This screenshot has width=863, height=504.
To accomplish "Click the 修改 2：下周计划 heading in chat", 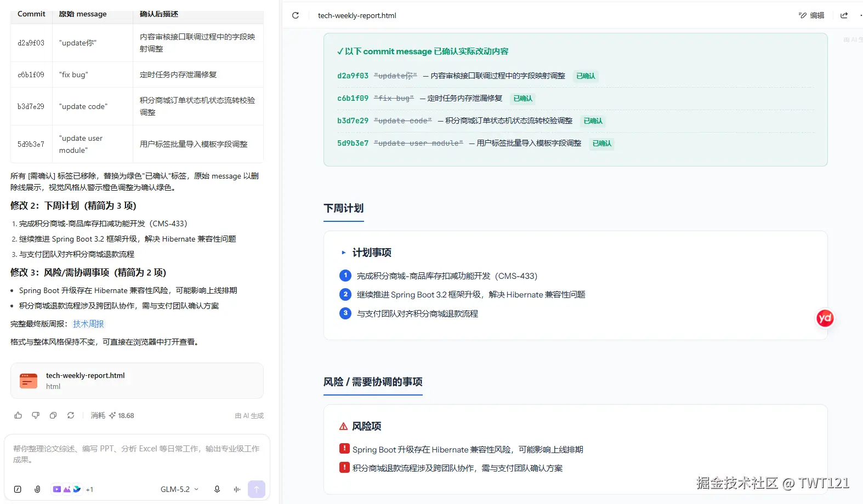I will click(73, 205).
